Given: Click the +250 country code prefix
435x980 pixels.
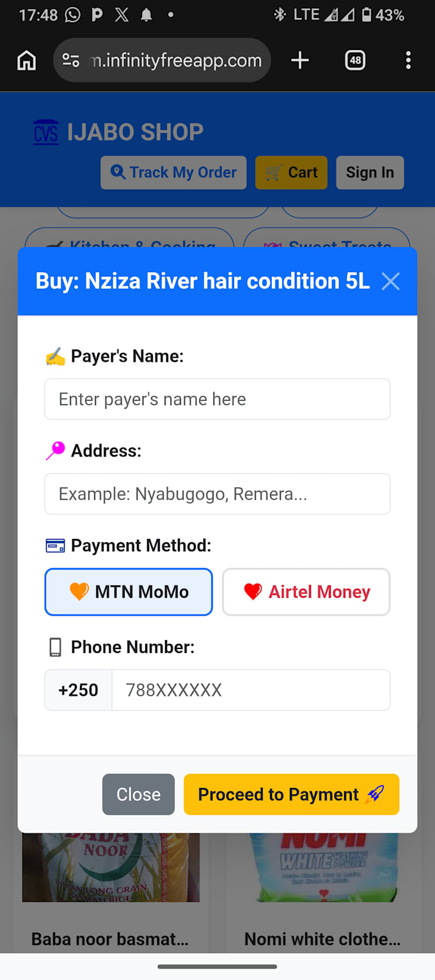Looking at the screenshot, I should 79,690.
